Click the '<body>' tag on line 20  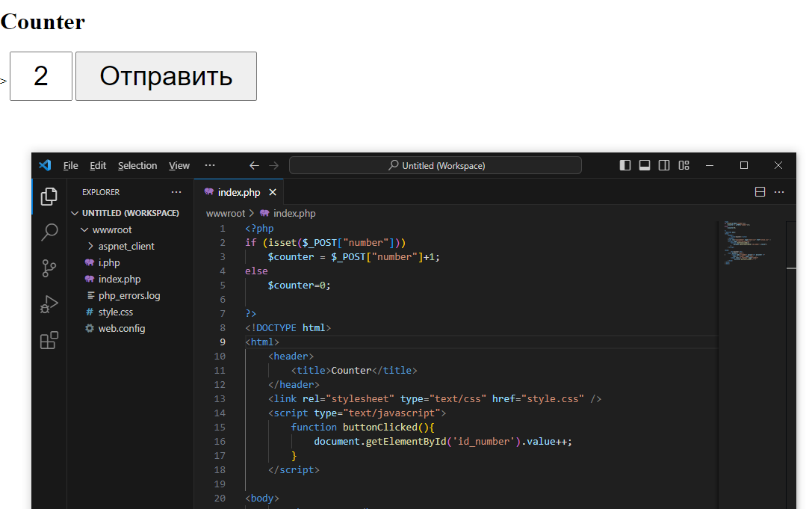tap(262, 499)
